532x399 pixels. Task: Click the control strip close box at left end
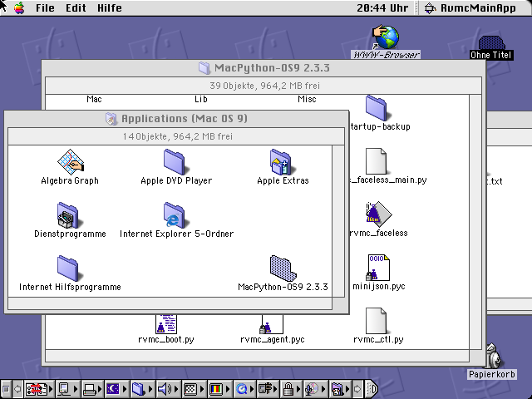[x=6, y=389]
